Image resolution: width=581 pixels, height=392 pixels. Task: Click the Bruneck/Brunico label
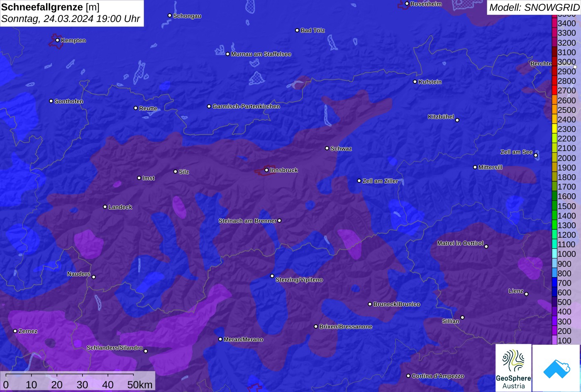click(x=397, y=304)
